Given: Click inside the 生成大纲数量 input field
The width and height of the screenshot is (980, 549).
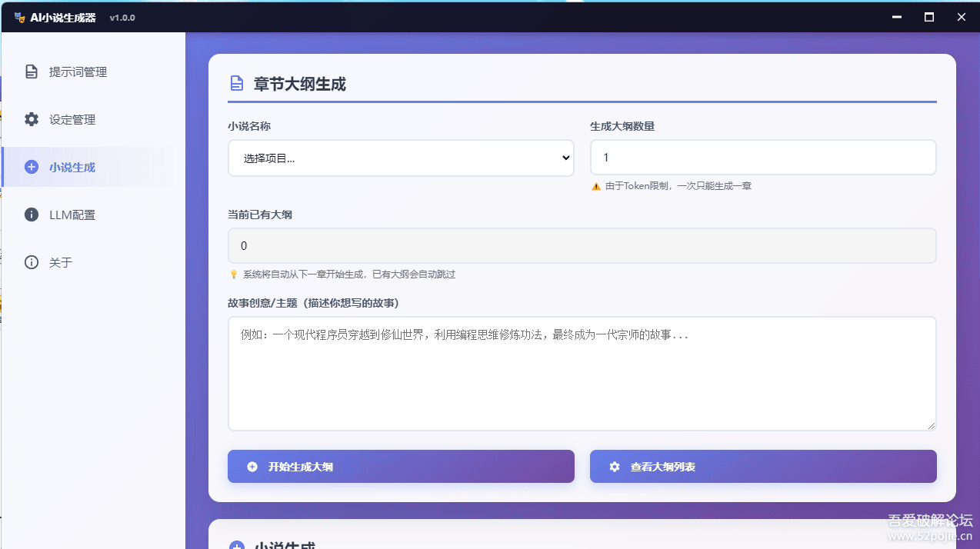Looking at the screenshot, I should 762,157.
